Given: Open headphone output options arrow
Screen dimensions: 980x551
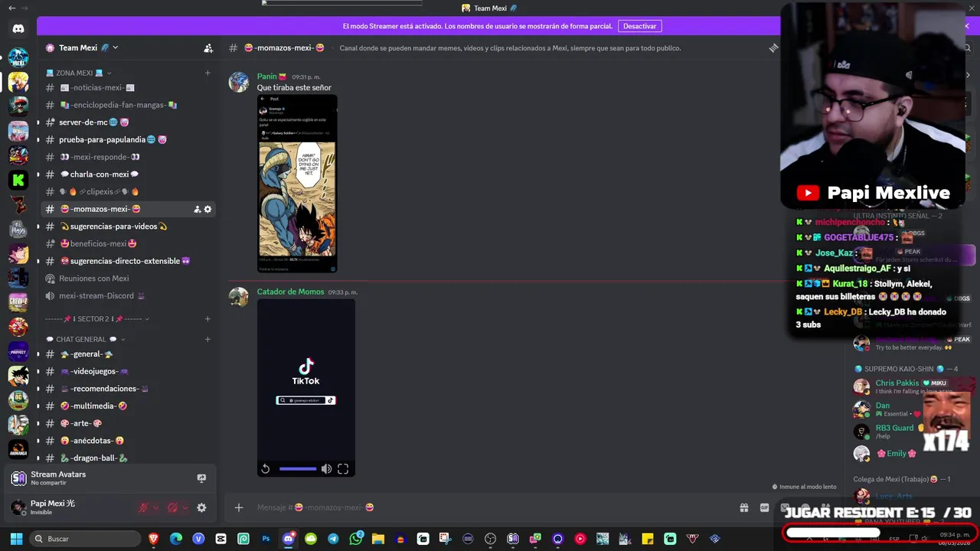Looking at the screenshot, I should pos(185,507).
